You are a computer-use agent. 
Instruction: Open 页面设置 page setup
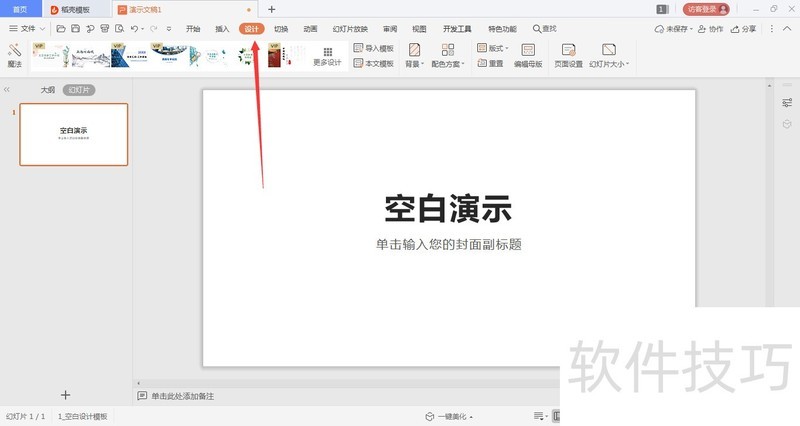[568, 56]
